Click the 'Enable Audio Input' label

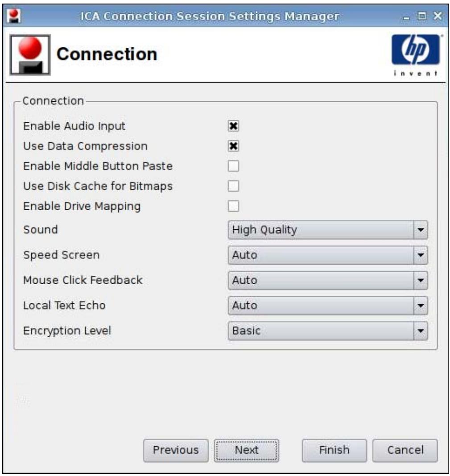74,126
